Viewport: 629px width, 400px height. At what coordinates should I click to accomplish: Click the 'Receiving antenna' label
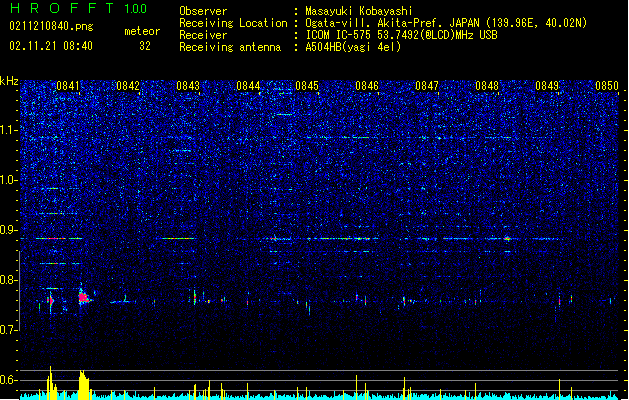(x=230, y=47)
